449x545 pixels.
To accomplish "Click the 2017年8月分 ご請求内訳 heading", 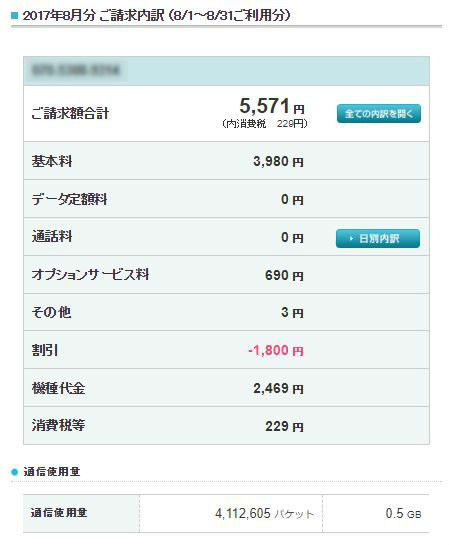I will click(x=156, y=15).
